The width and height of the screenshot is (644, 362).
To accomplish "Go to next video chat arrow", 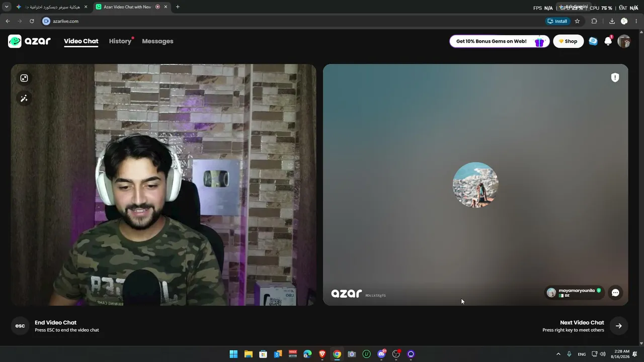I will click(619, 326).
